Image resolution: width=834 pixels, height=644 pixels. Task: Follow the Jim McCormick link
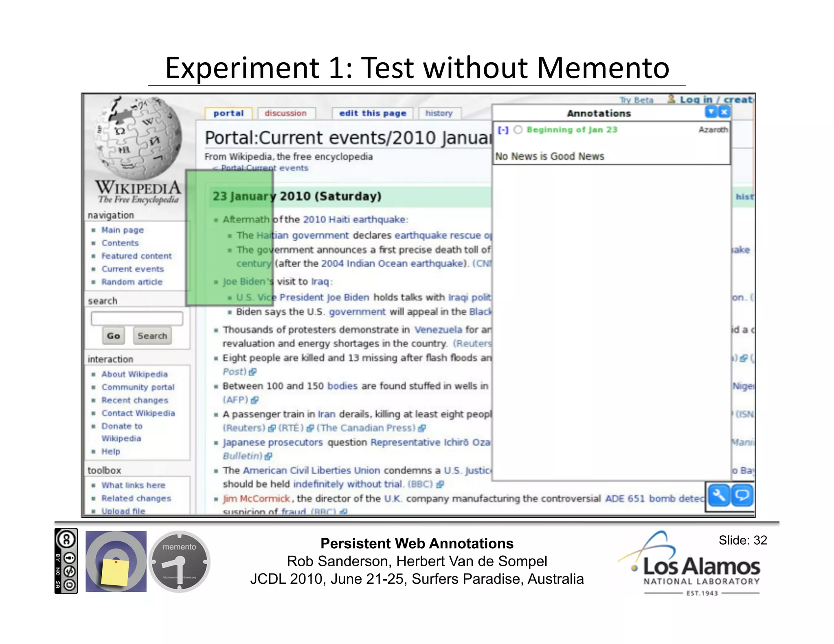click(x=256, y=499)
